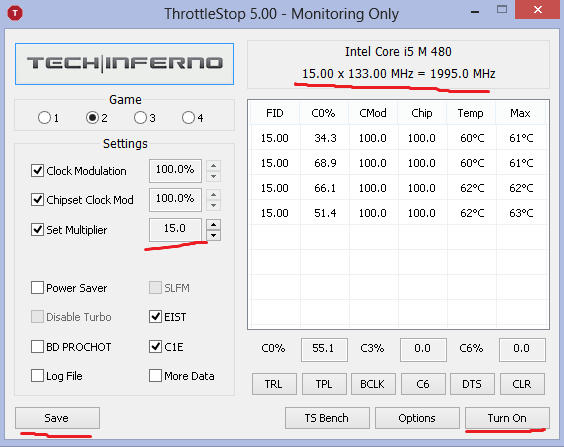564x447 pixels.
Task: Minimize the ThrottleStop window
Action: click(475, 12)
